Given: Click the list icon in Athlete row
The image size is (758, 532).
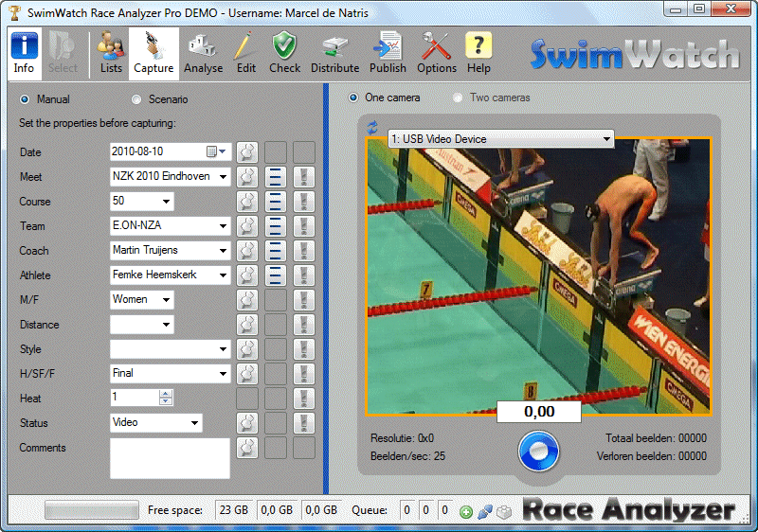Looking at the screenshot, I should point(276,275).
